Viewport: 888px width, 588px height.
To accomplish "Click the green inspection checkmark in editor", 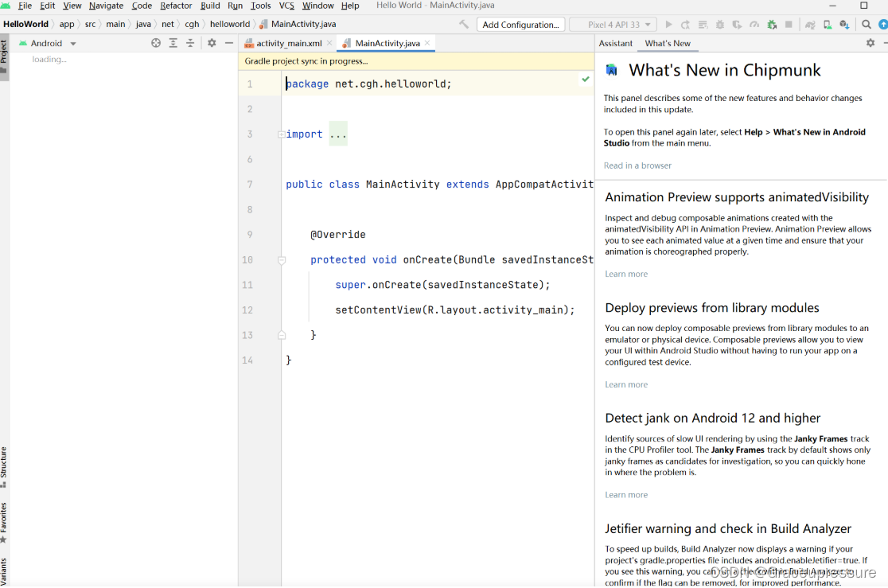I will coord(586,80).
